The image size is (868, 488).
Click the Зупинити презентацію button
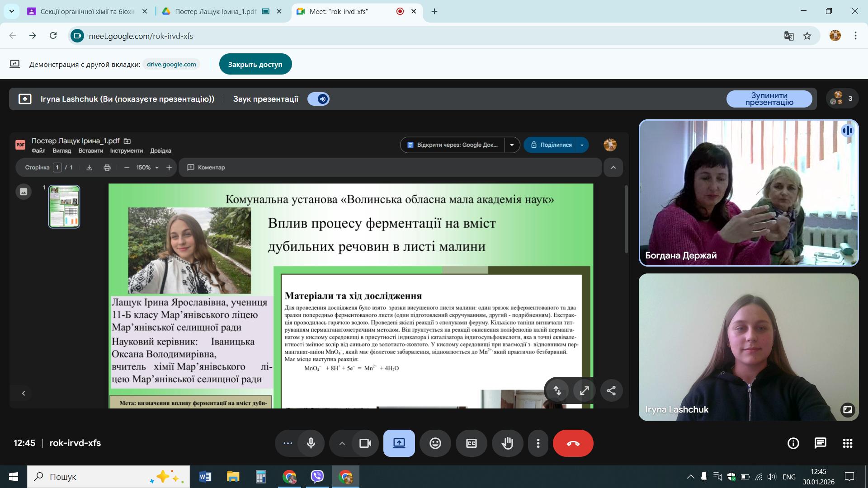[769, 99]
